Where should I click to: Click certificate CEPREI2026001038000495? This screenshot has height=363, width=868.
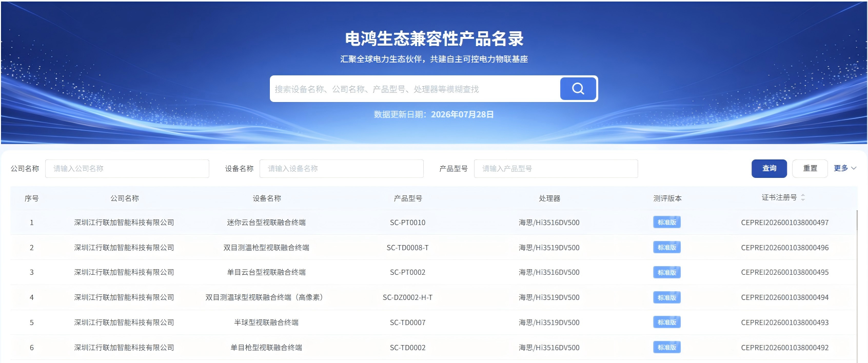tap(785, 272)
